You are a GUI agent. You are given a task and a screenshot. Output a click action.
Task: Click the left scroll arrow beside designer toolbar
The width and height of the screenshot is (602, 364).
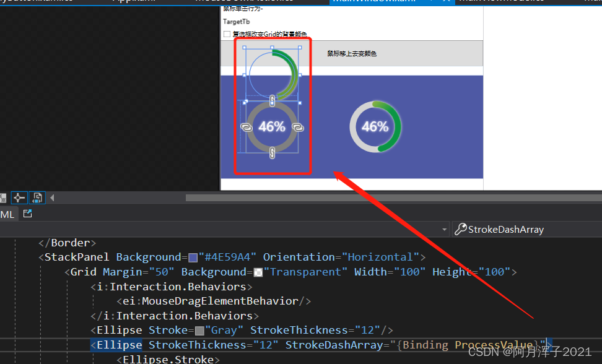(52, 197)
